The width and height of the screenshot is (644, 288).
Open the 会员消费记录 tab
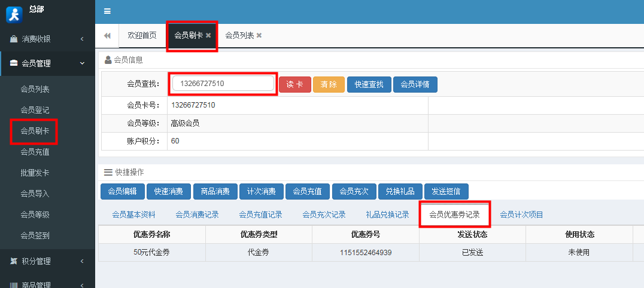(197, 215)
